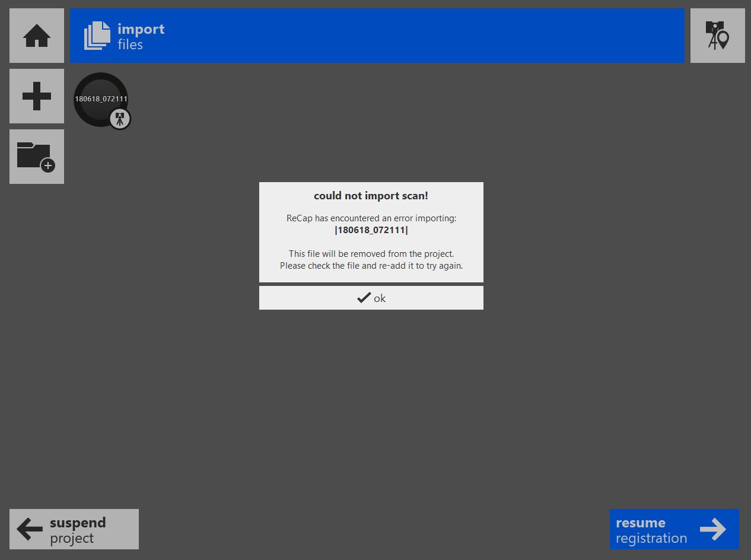Confirm the import error with ok
Screen dimensions: 751x560
pos(371,298)
